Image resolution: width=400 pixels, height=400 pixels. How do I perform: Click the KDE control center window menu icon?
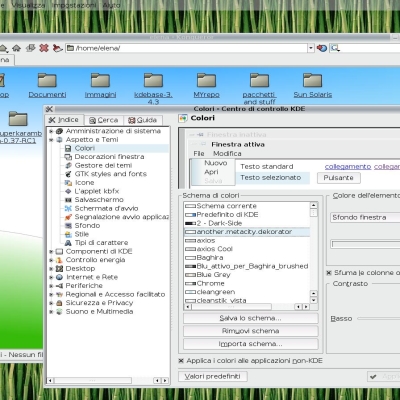click(x=49, y=109)
